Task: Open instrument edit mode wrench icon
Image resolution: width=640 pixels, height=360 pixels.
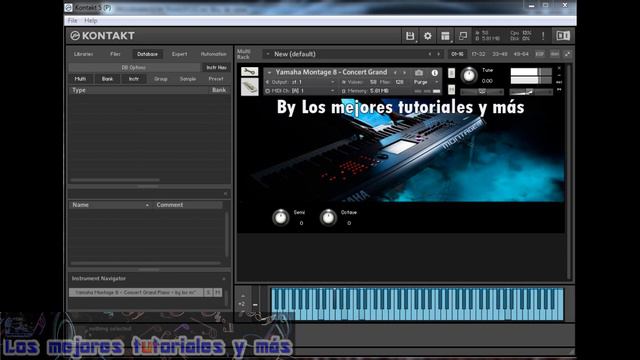Action: [x=249, y=72]
